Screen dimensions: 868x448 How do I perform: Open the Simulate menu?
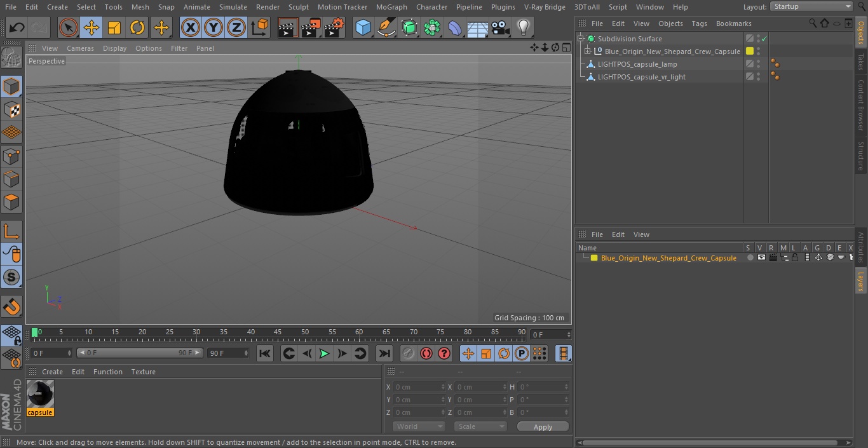click(x=233, y=7)
